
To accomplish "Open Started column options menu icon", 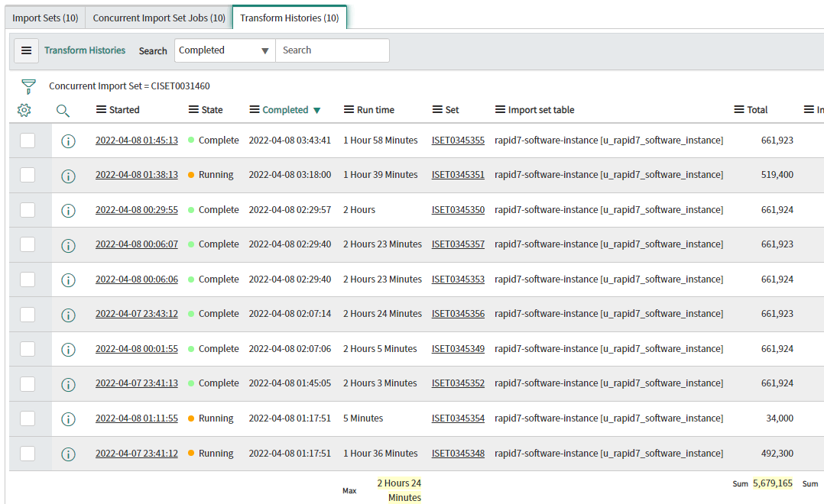I will pyautogui.click(x=101, y=110).
